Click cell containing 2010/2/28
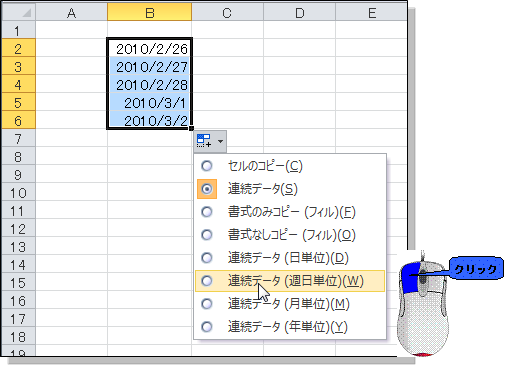The image size is (506, 365). [x=150, y=84]
